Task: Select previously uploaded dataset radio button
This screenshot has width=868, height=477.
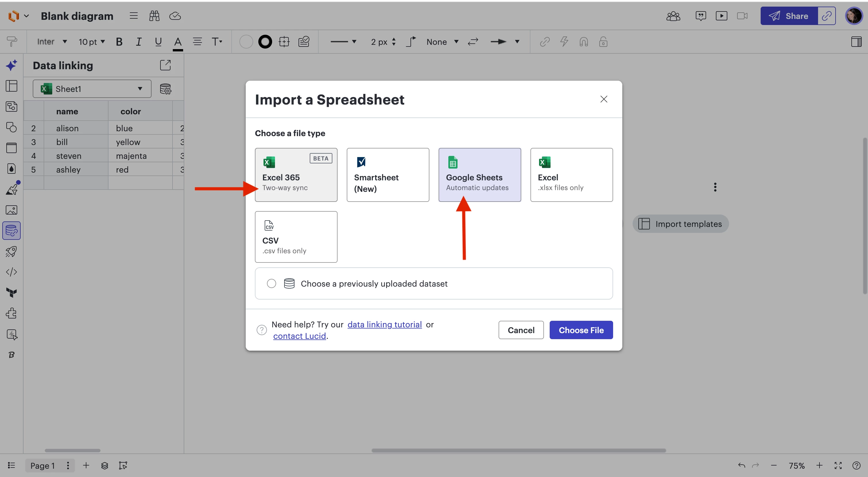Action: pos(271,283)
